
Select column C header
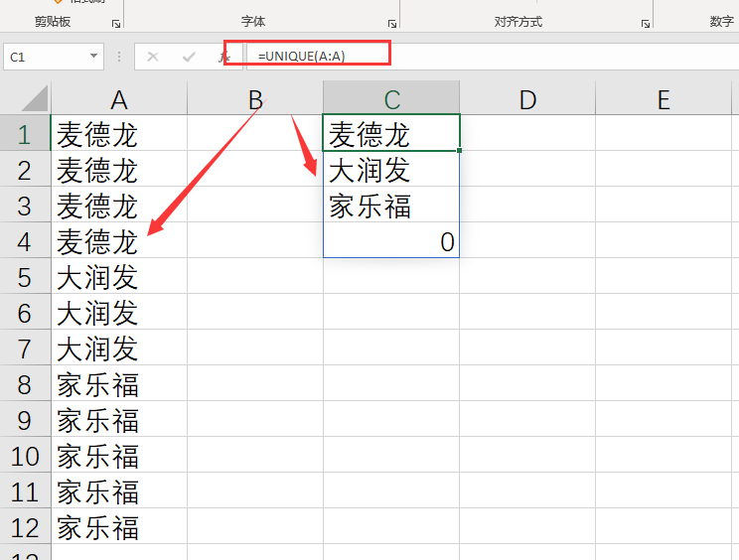coord(391,97)
